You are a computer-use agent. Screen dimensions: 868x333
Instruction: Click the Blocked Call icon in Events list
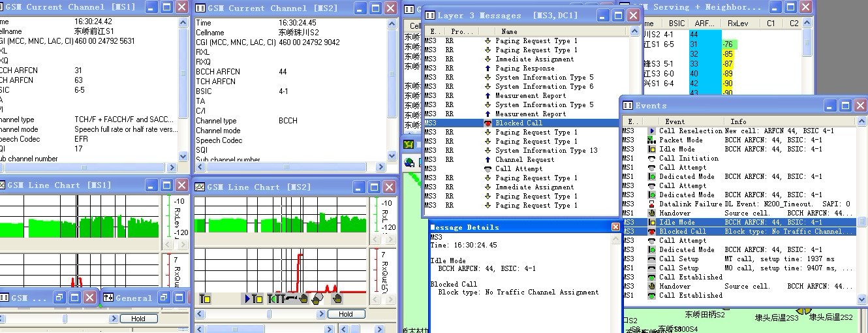[x=651, y=231]
